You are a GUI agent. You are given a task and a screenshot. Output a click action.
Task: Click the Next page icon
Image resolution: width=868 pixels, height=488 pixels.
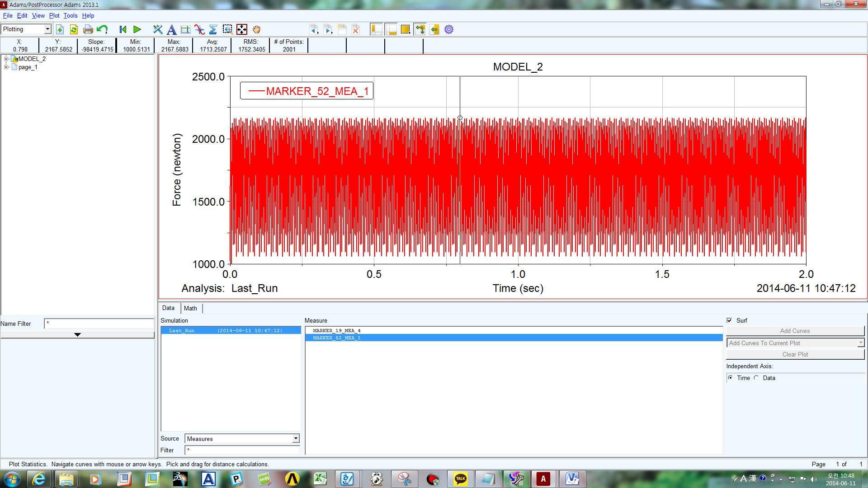pos(328,30)
